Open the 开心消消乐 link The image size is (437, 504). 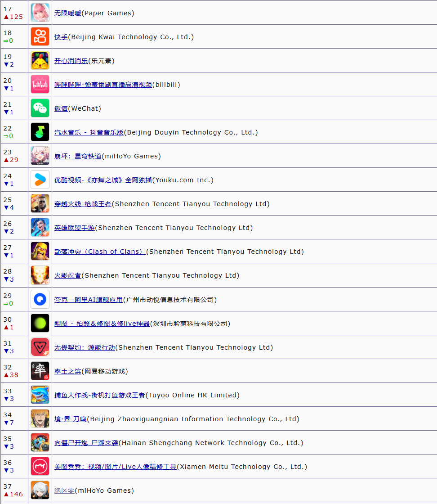tap(71, 61)
